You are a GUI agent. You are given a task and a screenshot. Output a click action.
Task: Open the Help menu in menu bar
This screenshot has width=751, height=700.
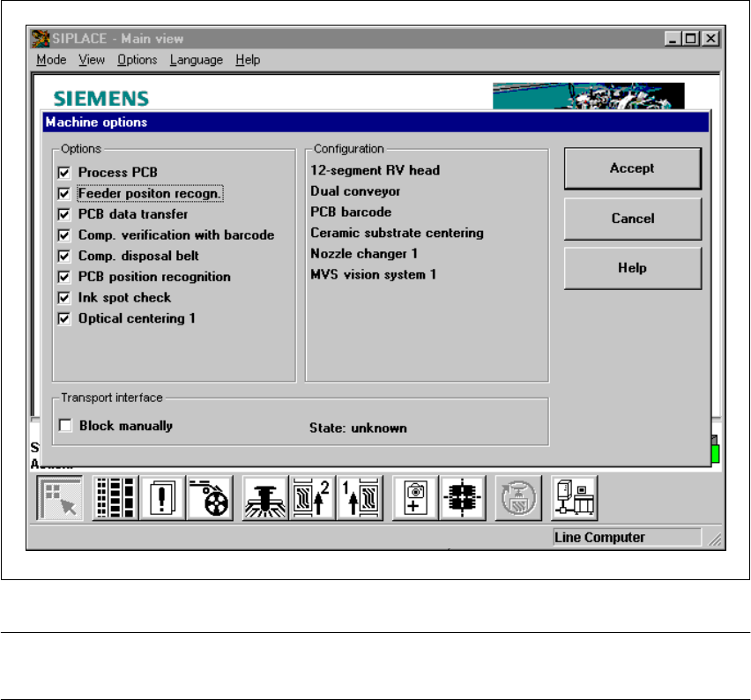248,60
